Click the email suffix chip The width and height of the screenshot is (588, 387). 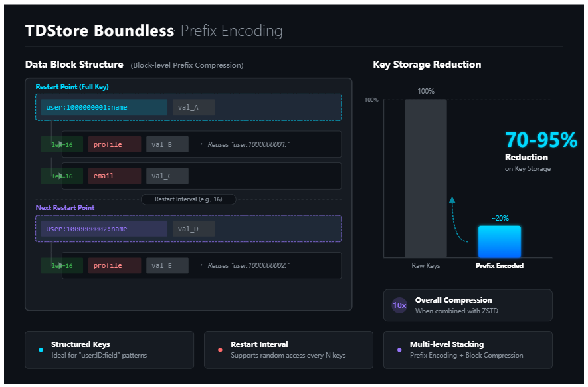tap(114, 176)
